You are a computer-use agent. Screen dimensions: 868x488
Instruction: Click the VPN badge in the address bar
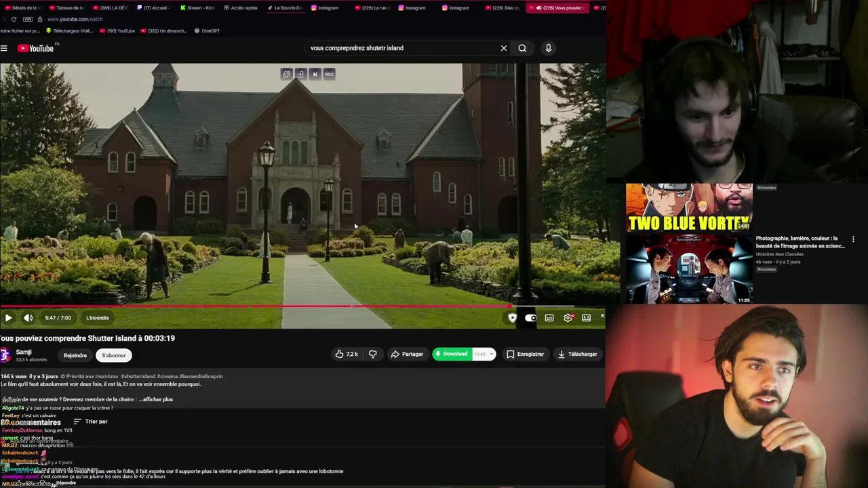[28, 19]
